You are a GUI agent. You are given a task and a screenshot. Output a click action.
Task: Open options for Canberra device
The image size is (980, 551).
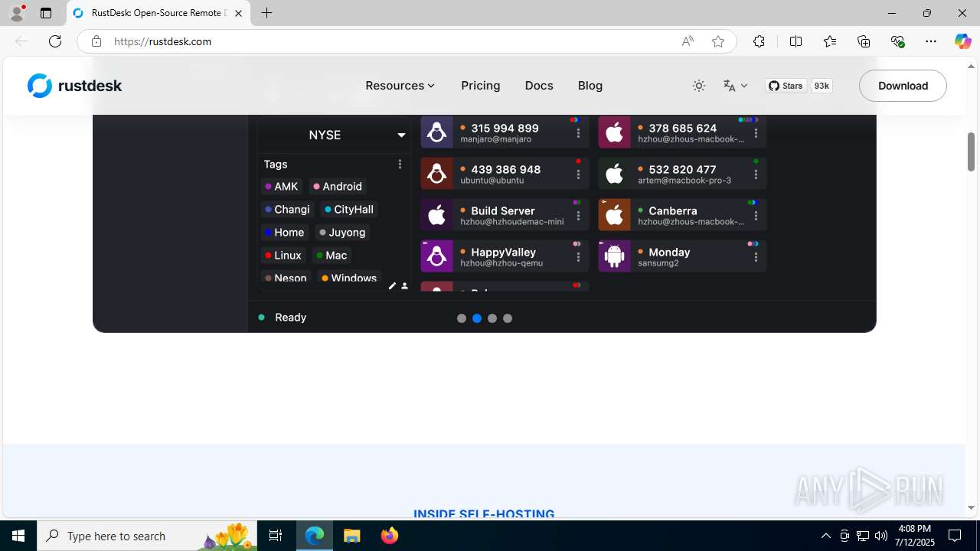coord(756,216)
